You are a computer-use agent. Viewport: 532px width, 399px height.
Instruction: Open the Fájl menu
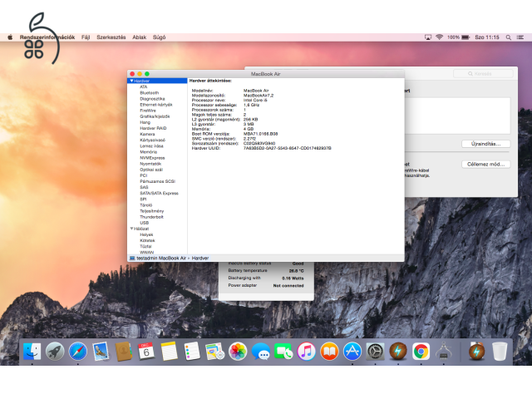point(86,37)
